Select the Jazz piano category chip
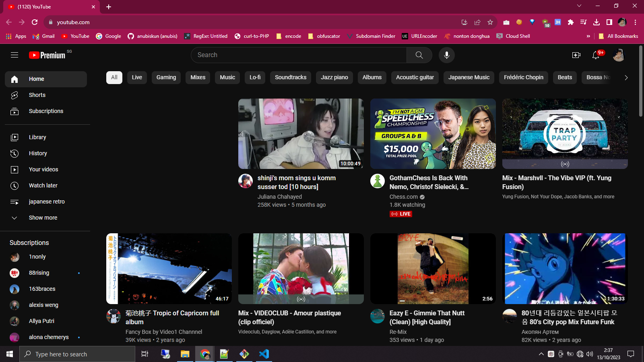This screenshot has height=362, width=644. pyautogui.click(x=334, y=78)
